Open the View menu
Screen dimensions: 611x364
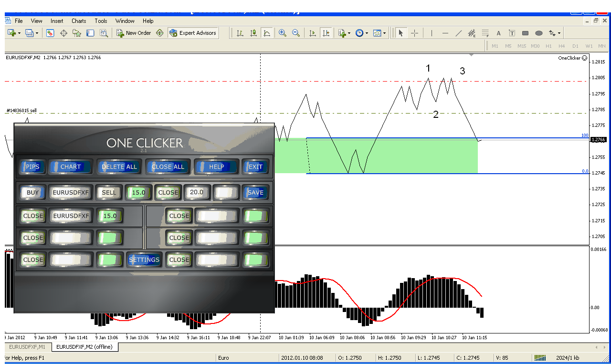(x=37, y=21)
